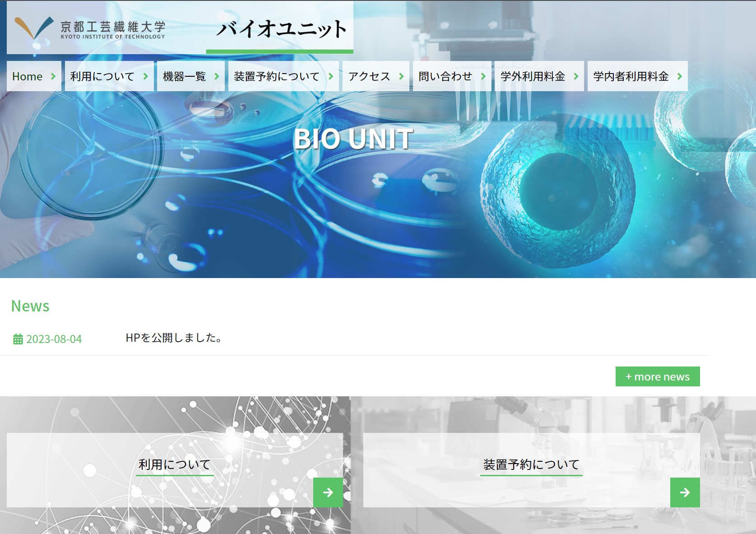
Task: Open the 装置予約について navigation menu item
Action: click(283, 76)
